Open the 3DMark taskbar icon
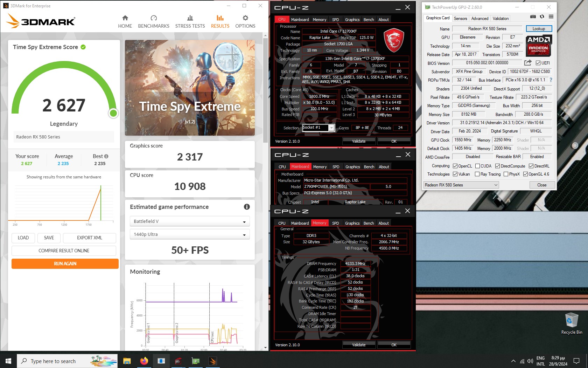588x368 pixels. 213,361
